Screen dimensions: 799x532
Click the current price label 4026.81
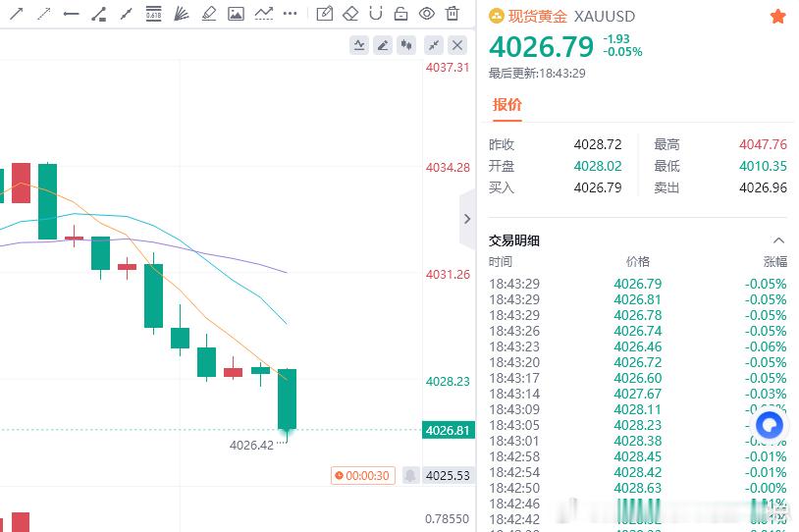click(x=448, y=430)
